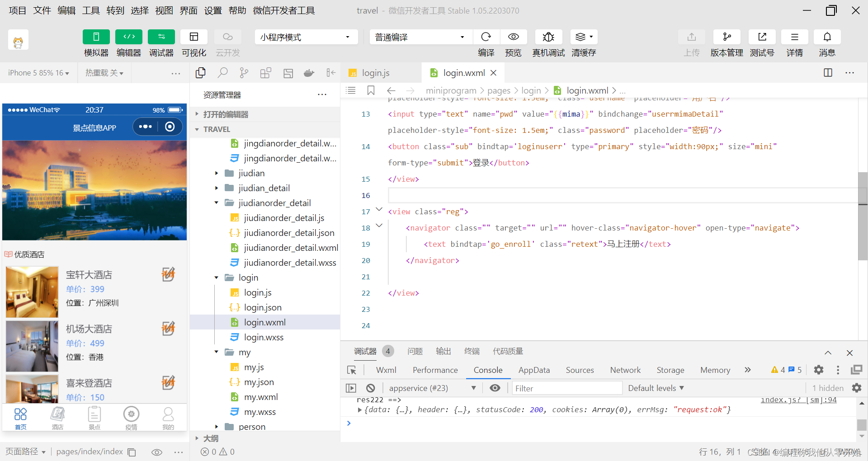Toggle the editor panel (编辑器)
868x461 pixels.
(129, 37)
